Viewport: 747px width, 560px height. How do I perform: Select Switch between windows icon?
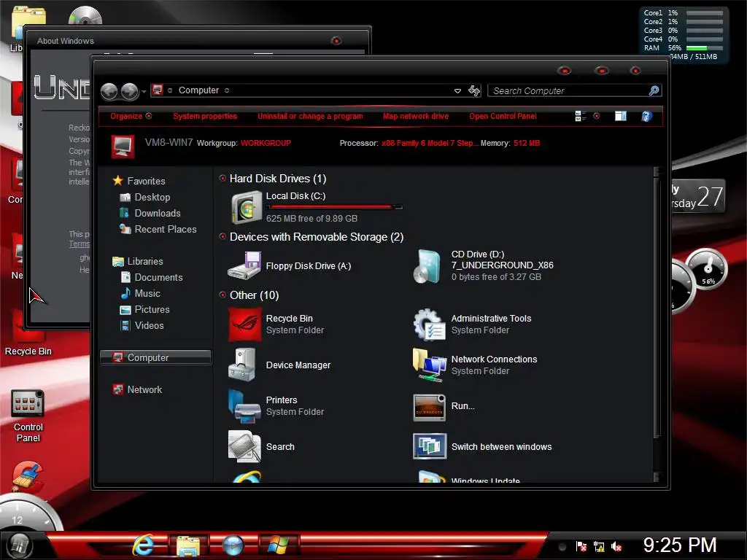point(430,446)
